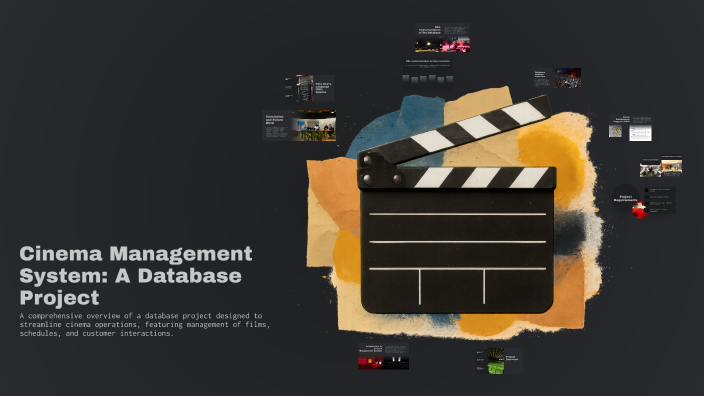Open the Entity Relationship Diagram slide
The height and width of the screenshot is (396, 704).
click(630, 128)
